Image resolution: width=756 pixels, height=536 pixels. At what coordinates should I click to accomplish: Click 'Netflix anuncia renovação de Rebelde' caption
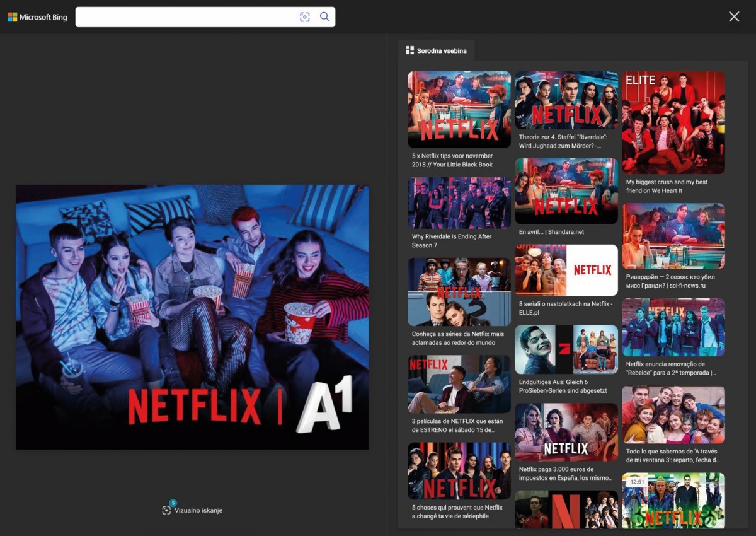click(671, 368)
